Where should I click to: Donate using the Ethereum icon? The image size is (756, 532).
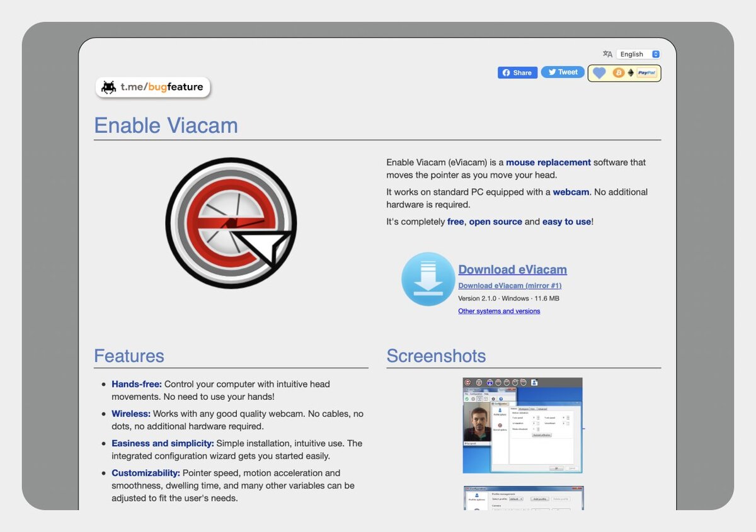click(631, 73)
